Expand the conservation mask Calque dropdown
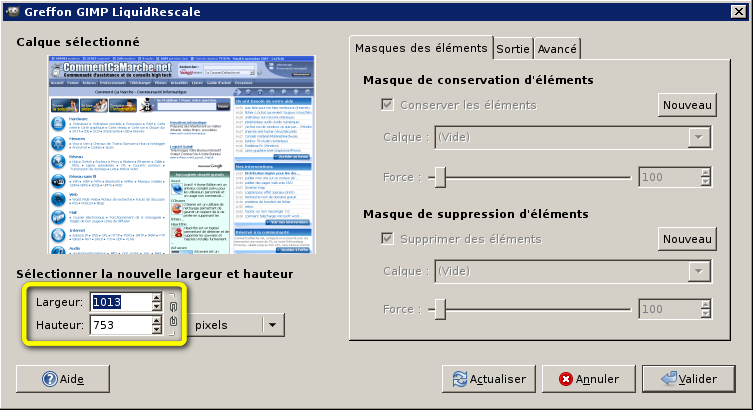 click(x=698, y=138)
